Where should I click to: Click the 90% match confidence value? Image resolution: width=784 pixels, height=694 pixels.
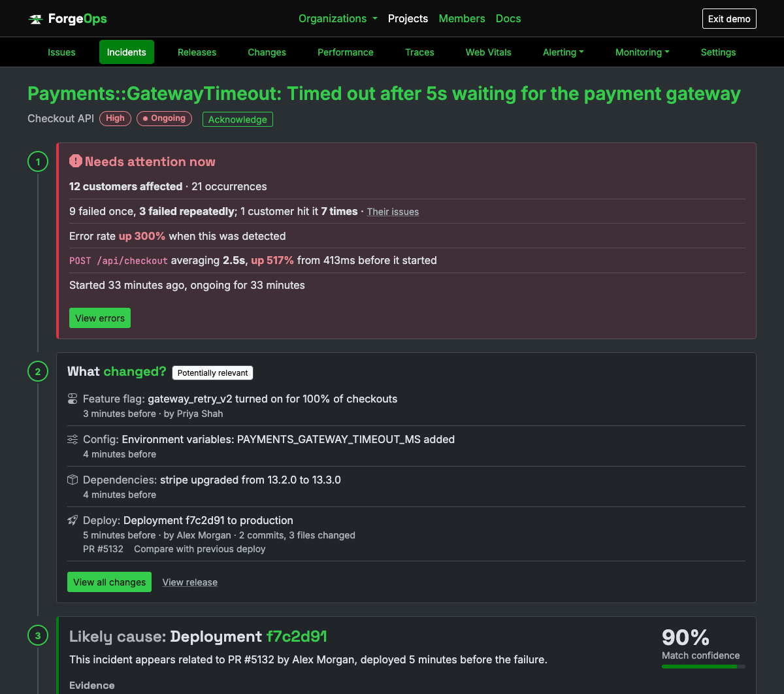tap(685, 637)
